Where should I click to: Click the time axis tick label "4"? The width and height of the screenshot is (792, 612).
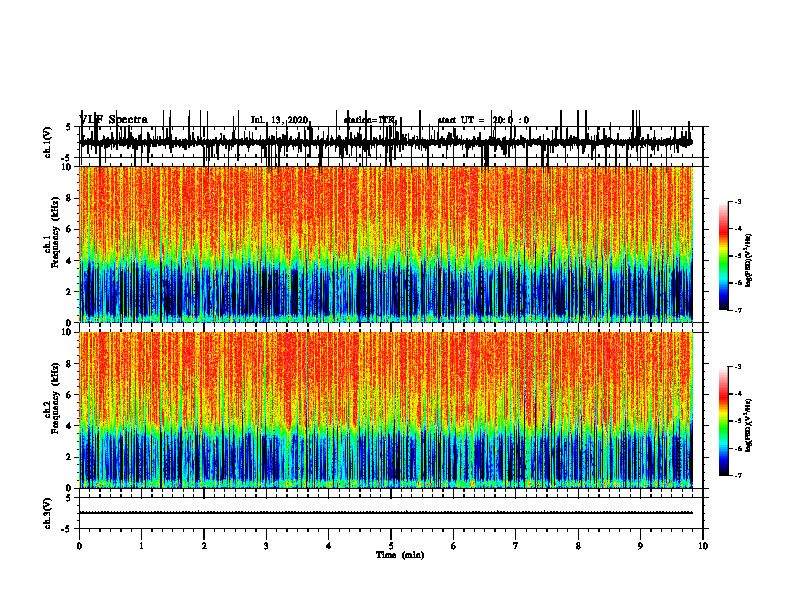329,546
